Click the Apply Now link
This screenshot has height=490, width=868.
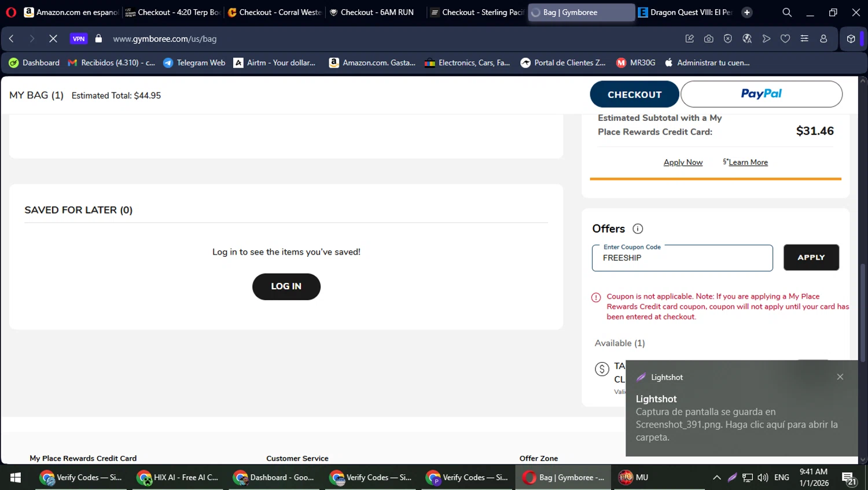[x=683, y=163]
